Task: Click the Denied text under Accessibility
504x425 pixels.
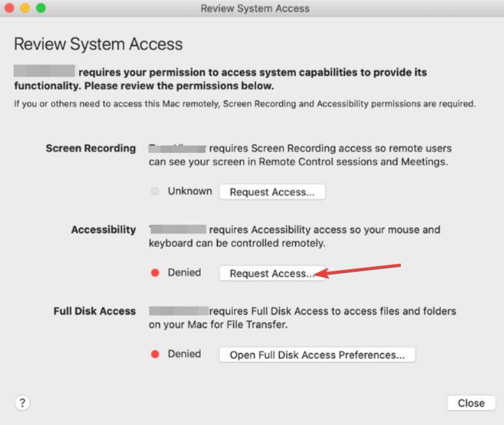Action: (x=184, y=272)
